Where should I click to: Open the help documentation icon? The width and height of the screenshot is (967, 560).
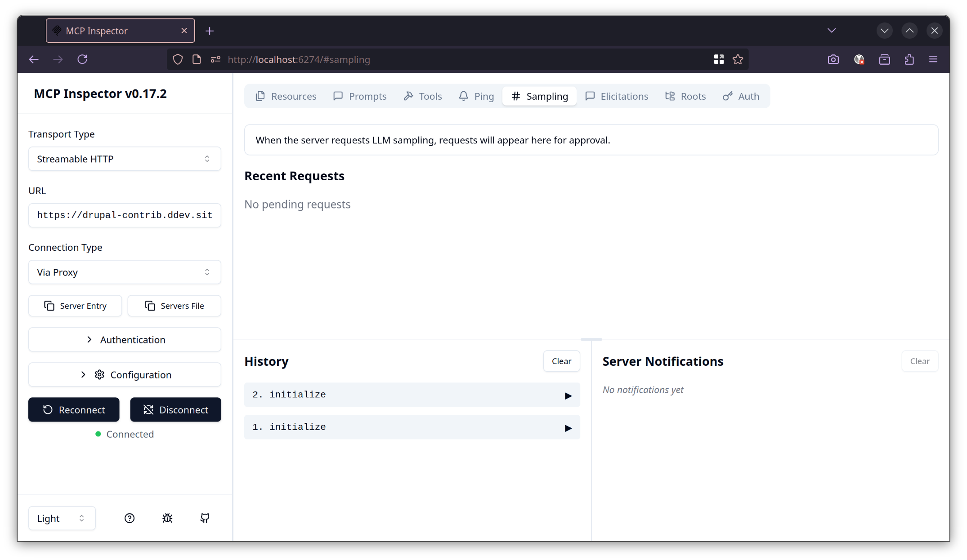click(x=130, y=518)
